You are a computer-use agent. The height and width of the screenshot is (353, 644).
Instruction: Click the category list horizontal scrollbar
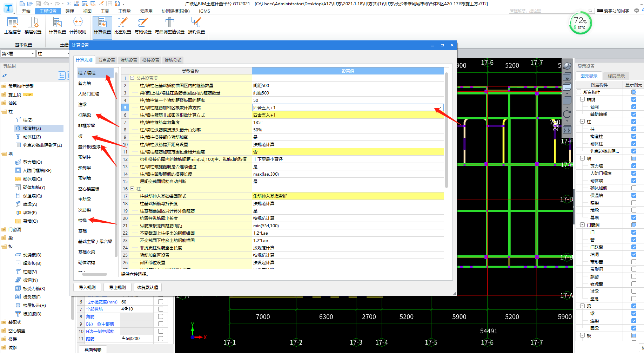click(94, 274)
